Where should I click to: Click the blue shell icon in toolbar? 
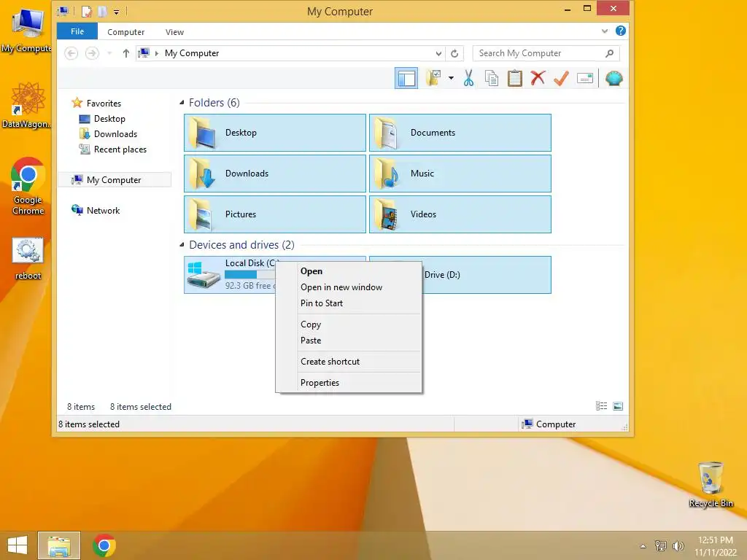pyautogui.click(x=614, y=78)
